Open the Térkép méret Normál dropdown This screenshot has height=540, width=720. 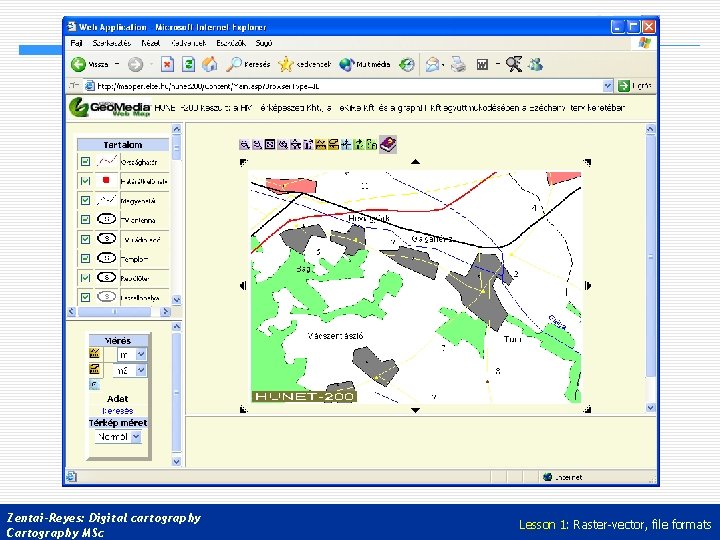pyautogui.click(x=136, y=437)
